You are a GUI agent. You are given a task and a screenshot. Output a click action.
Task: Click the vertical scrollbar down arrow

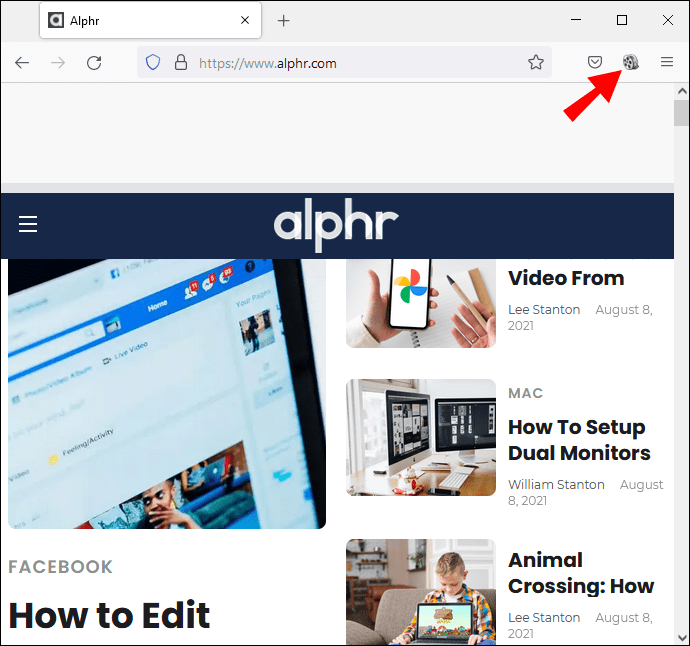[682, 638]
